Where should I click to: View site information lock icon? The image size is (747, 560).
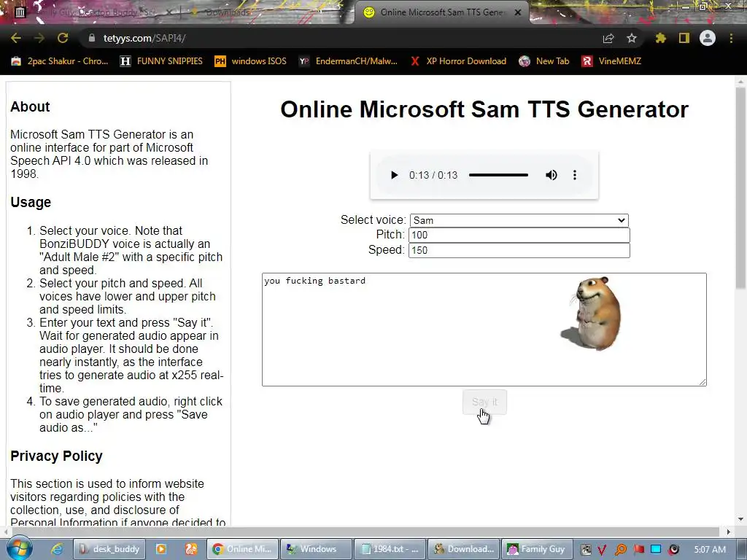pos(92,38)
